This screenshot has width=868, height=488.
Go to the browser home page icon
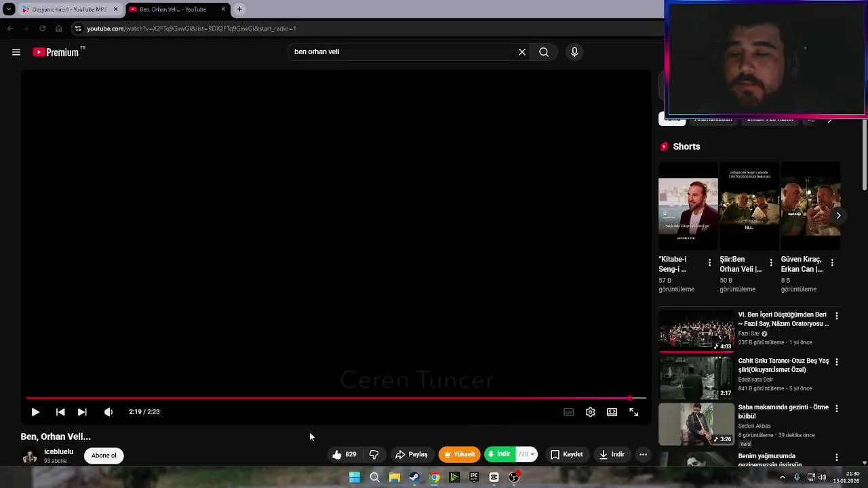tap(59, 28)
